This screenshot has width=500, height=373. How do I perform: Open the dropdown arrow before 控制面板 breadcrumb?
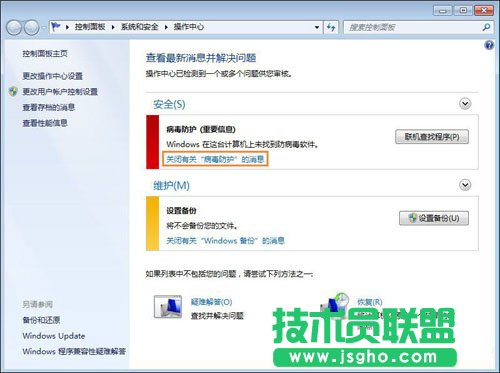[x=67, y=27]
